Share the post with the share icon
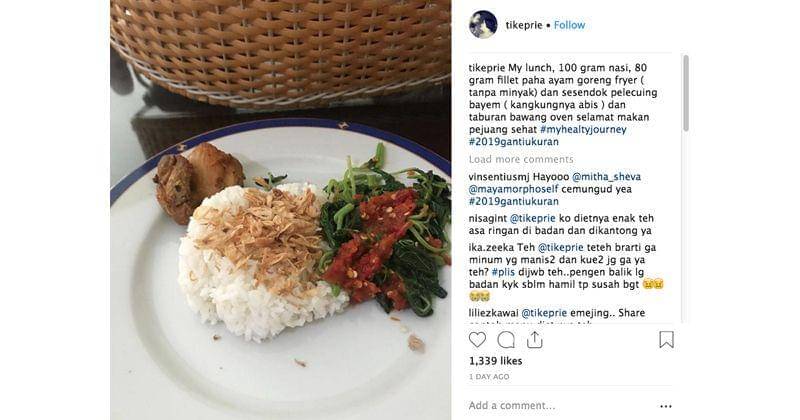 pos(535,339)
